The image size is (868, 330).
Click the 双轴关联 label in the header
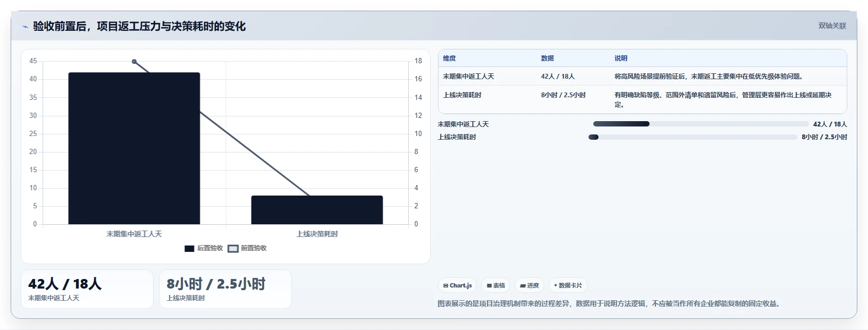coord(832,26)
